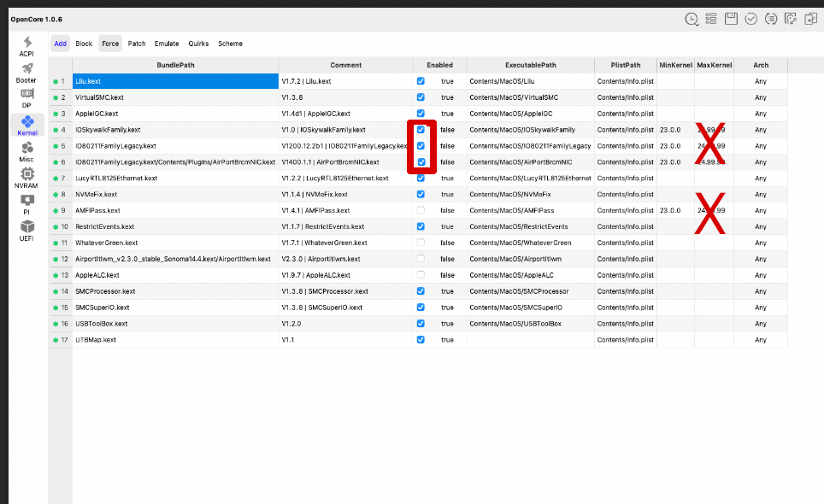This screenshot has width=824, height=504.
Task: Click the PlistPath column header
Action: click(626, 65)
